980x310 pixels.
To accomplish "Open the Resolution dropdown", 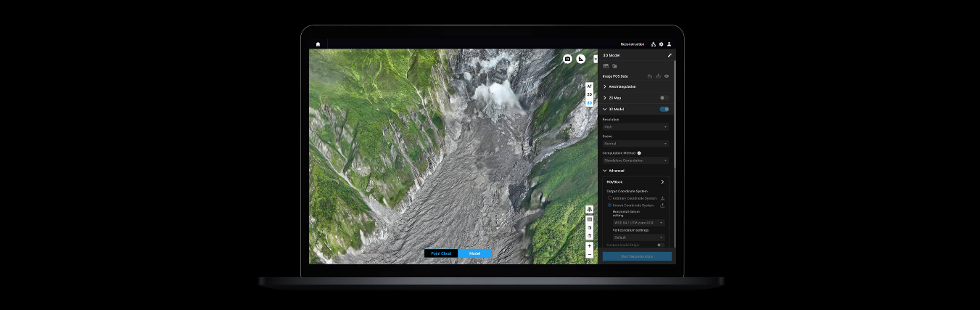I will [x=635, y=127].
